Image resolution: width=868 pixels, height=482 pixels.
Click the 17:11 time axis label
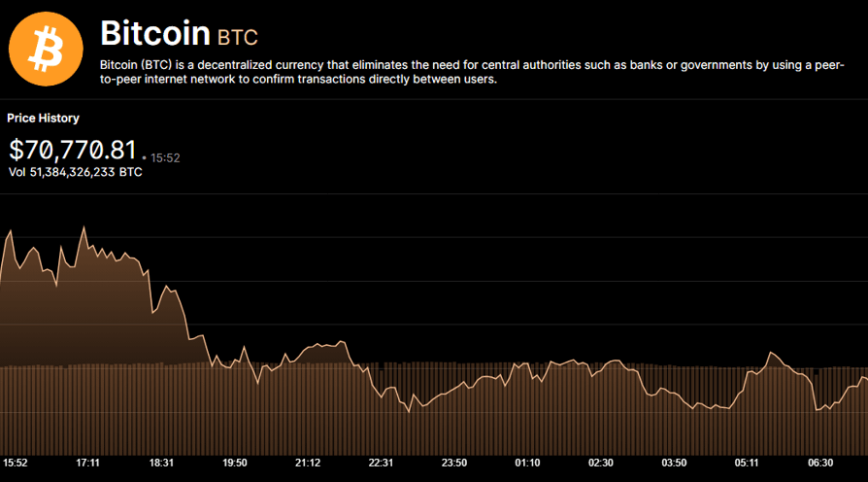(88, 463)
